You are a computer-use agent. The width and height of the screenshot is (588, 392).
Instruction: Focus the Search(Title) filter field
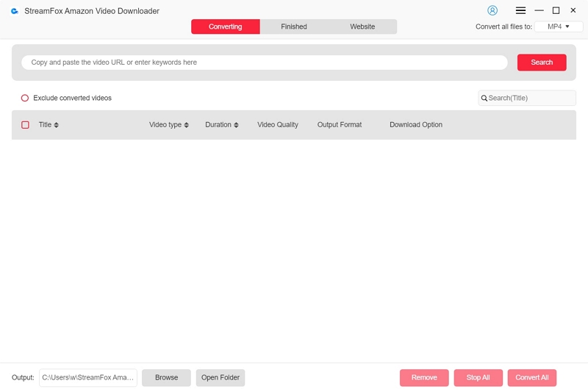point(527,98)
